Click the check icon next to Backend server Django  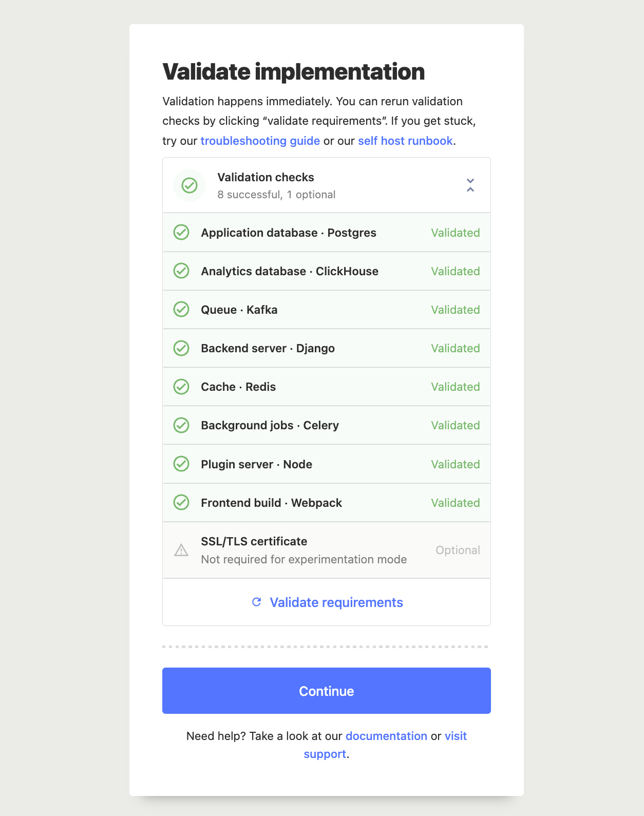pyautogui.click(x=182, y=348)
